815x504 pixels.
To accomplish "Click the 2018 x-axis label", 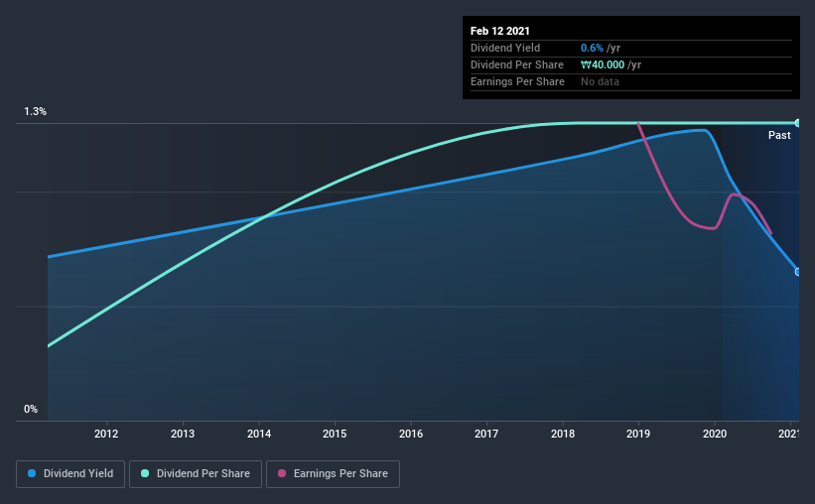I will click(563, 434).
